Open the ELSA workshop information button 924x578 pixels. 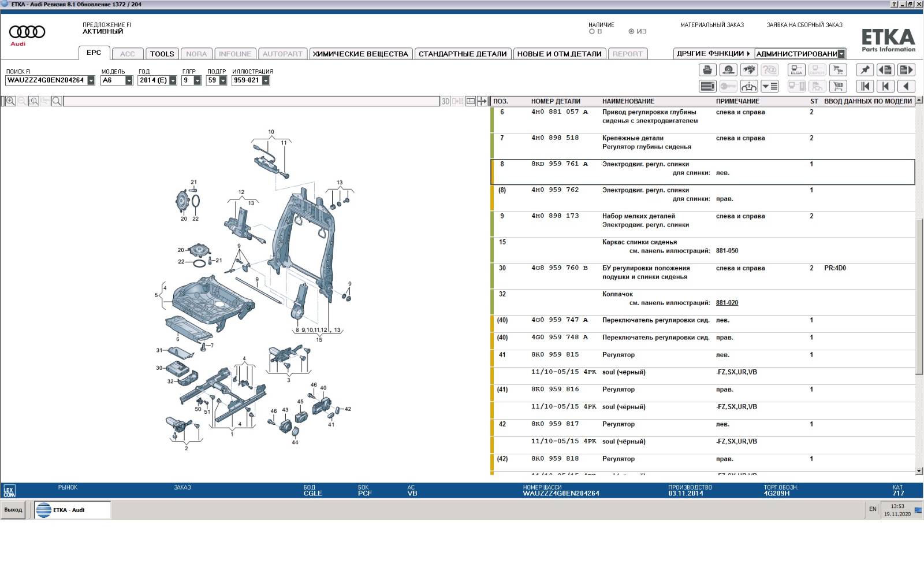[x=796, y=70]
